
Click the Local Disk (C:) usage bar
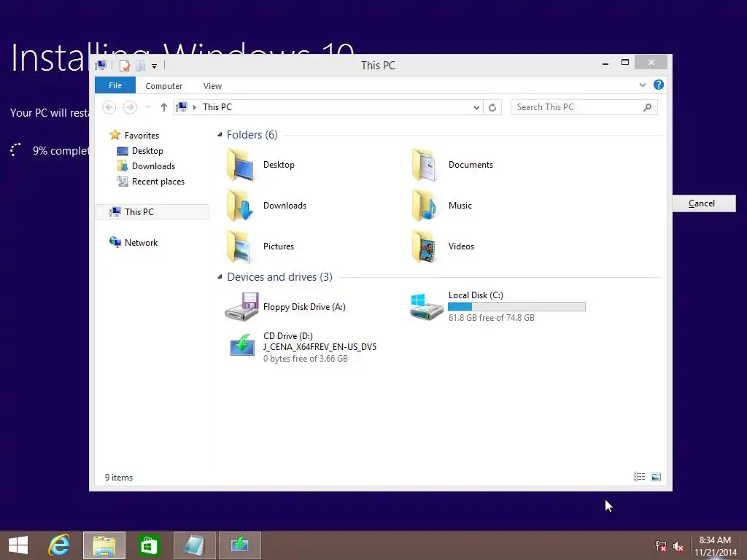click(x=516, y=307)
